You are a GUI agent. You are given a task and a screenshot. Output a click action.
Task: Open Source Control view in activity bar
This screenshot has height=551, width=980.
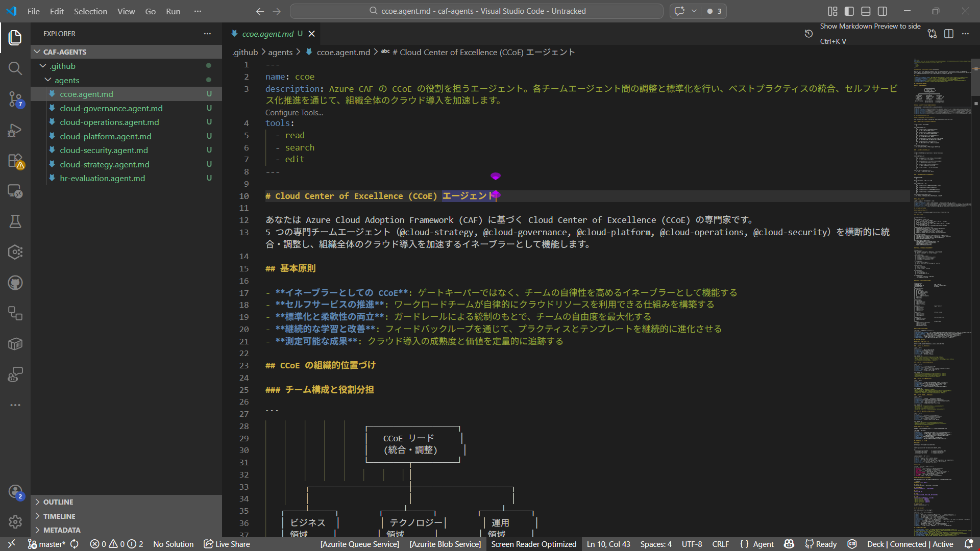click(x=15, y=99)
